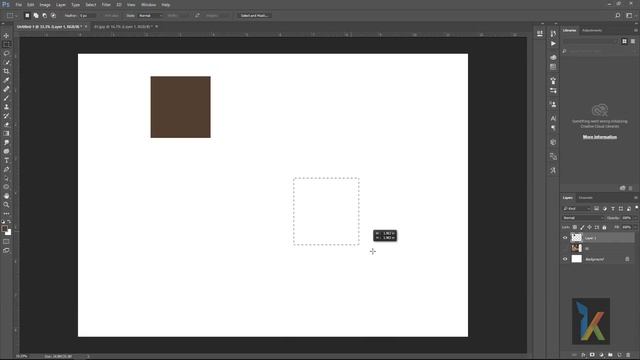Select the Eraser tool
640x360 pixels.
(6, 125)
